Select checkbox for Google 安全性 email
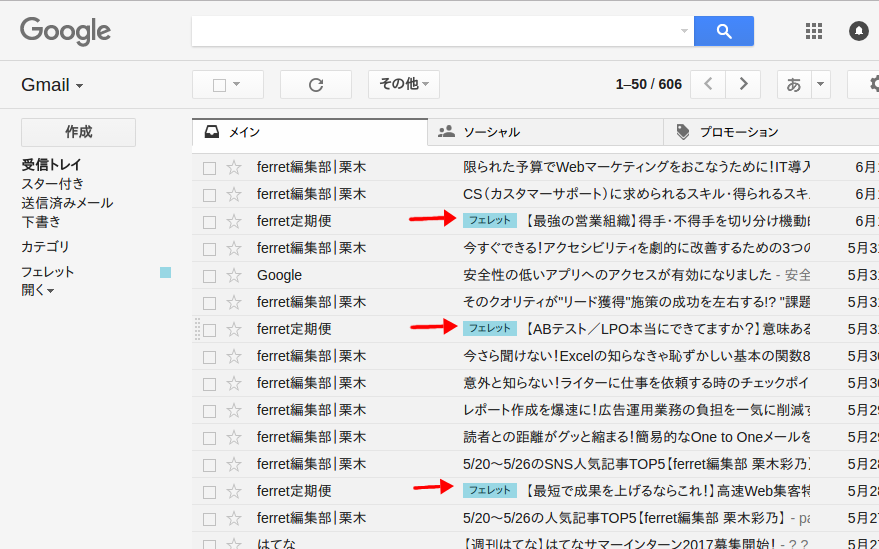 pyautogui.click(x=209, y=276)
